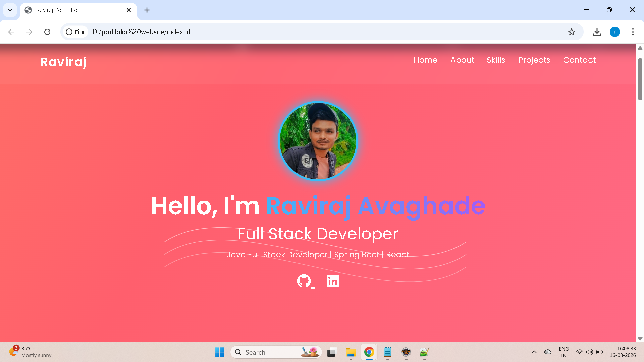Click the Chrome profile avatar
This screenshot has width=644, height=362.
(x=614, y=32)
